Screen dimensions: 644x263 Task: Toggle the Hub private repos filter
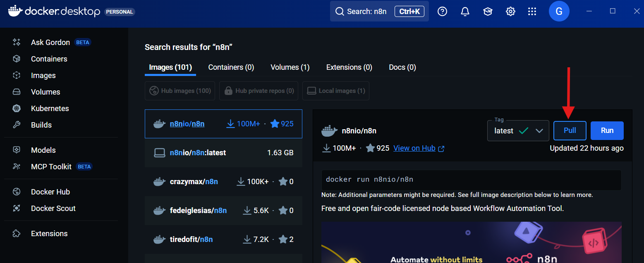pos(259,90)
